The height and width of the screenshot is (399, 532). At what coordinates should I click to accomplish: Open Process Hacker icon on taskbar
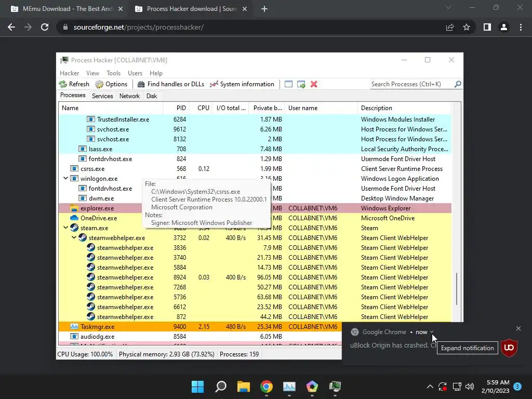[x=335, y=387]
